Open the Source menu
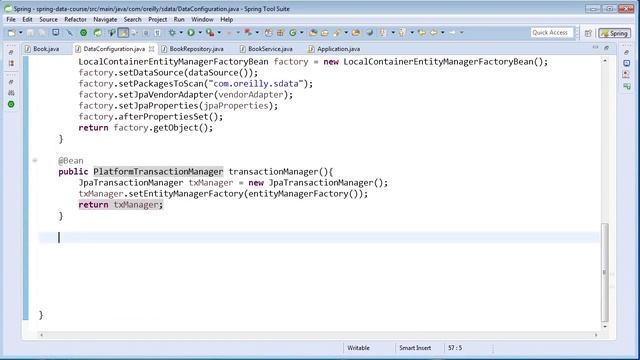 point(48,19)
